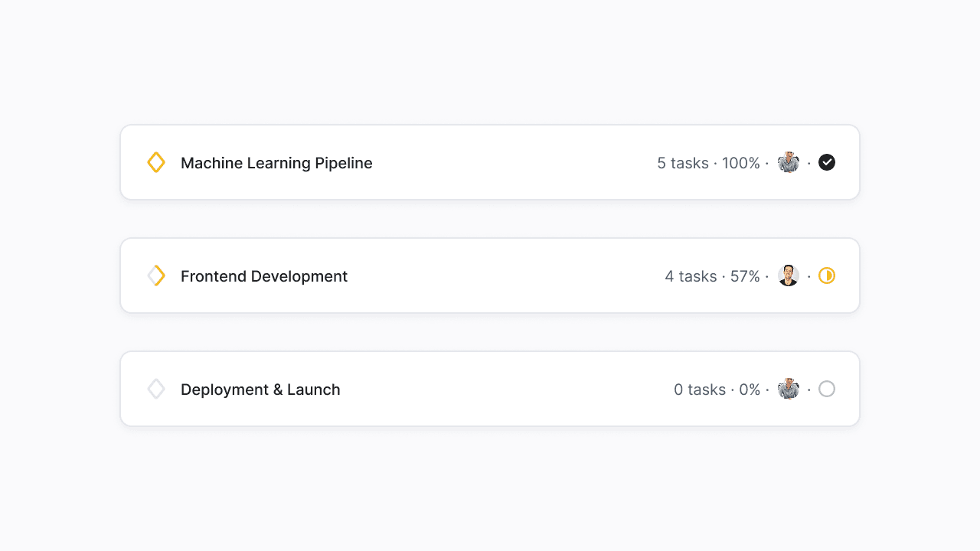980x551 pixels.
Task: Open the 4 tasks list for Frontend Development
Action: pyautogui.click(x=691, y=275)
